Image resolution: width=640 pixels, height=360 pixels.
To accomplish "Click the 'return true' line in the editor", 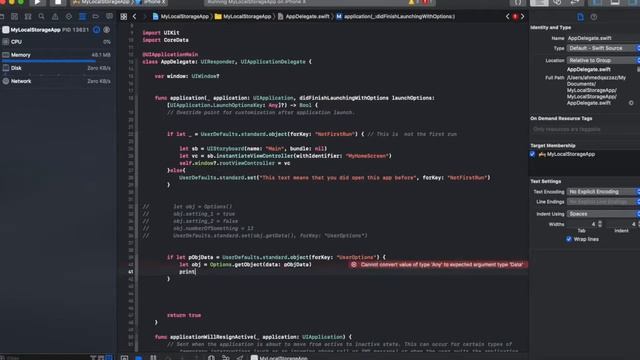I will click(184, 315).
